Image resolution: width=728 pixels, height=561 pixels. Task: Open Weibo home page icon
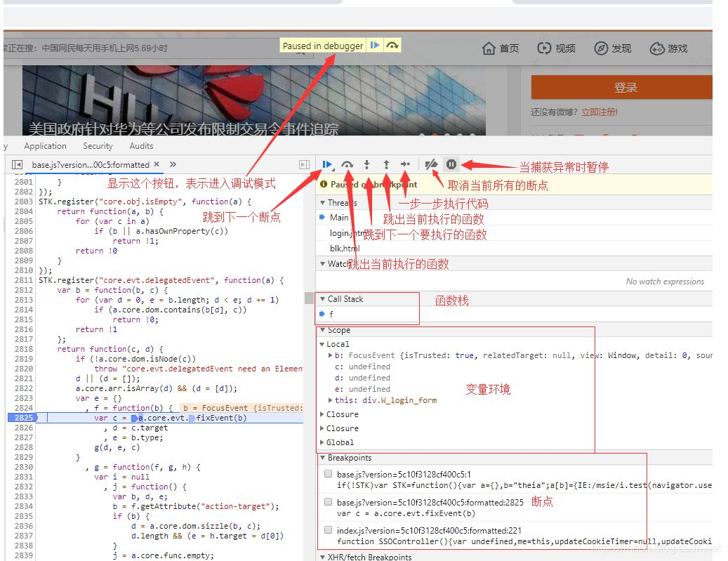point(489,48)
